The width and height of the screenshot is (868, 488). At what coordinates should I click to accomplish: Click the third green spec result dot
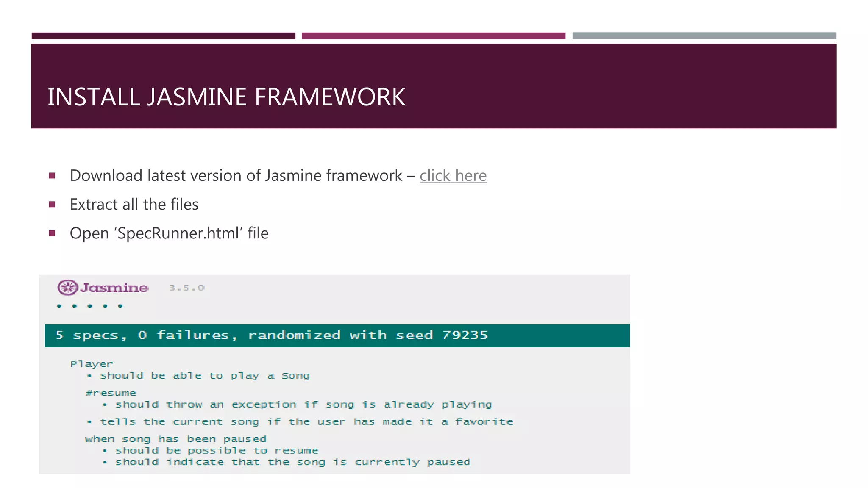[90, 306]
